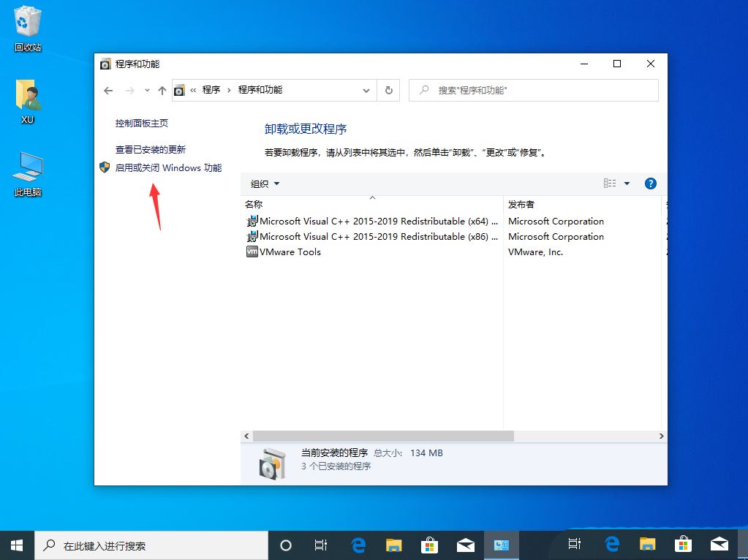The image size is (748, 560).
Task: Toggle list view via the view layout icon
Action: 611,183
